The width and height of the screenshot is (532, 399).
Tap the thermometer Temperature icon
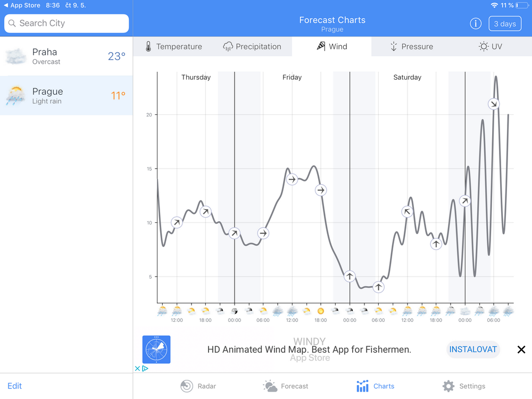point(148,47)
